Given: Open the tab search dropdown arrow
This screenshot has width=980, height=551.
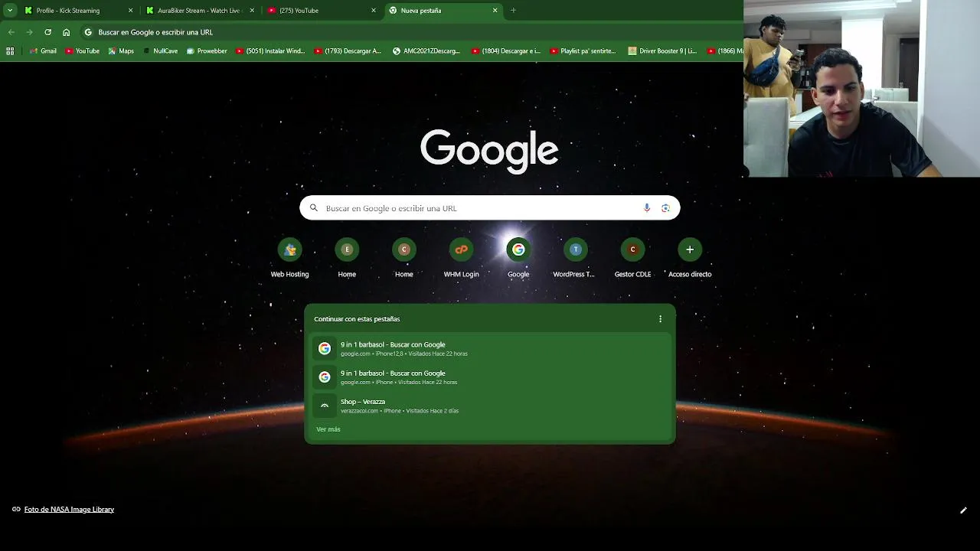Looking at the screenshot, I should pos(10,11).
